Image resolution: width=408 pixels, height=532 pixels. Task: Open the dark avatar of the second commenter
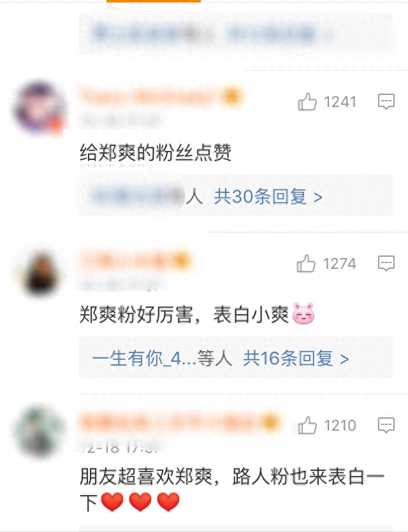click(x=41, y=271)
